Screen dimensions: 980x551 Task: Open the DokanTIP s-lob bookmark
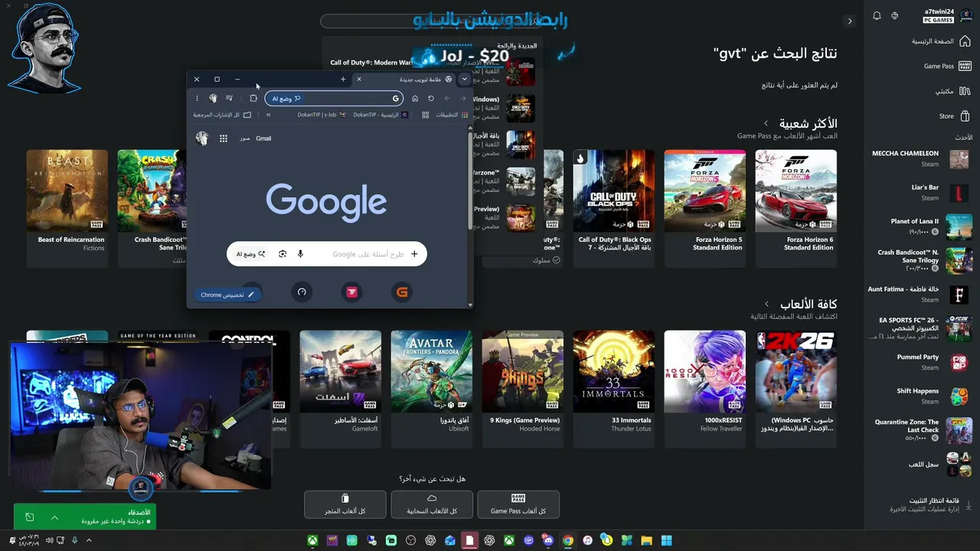pyautogui.click(x=322, y=115)
